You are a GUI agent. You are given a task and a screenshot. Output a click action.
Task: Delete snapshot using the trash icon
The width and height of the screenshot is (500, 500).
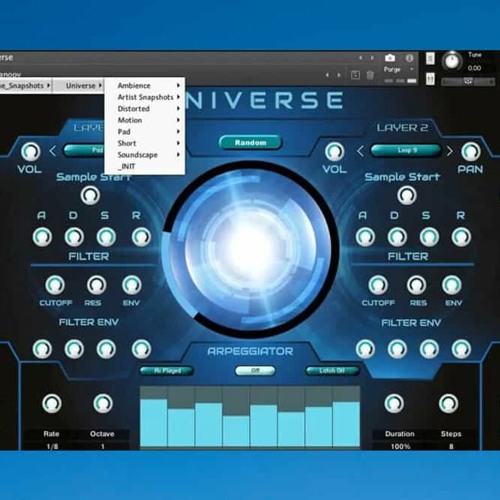click(x=370, y=75)
